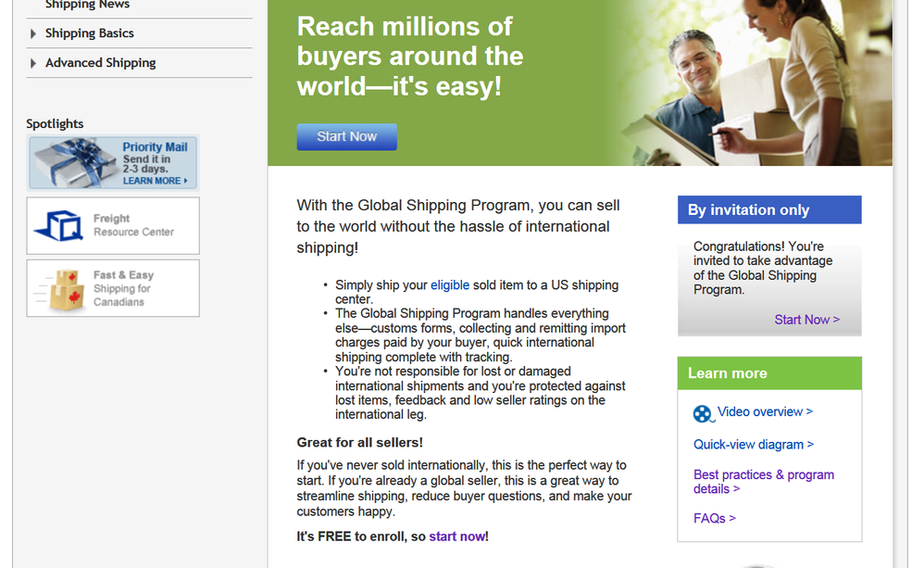
Task: Open the Quick-view diagram link
Action: [x=754, y=445]
